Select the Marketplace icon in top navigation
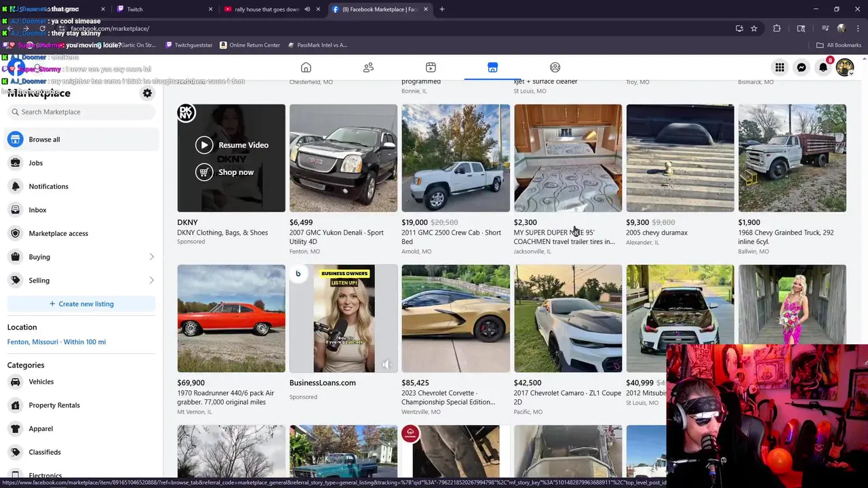 coord(492,68)
